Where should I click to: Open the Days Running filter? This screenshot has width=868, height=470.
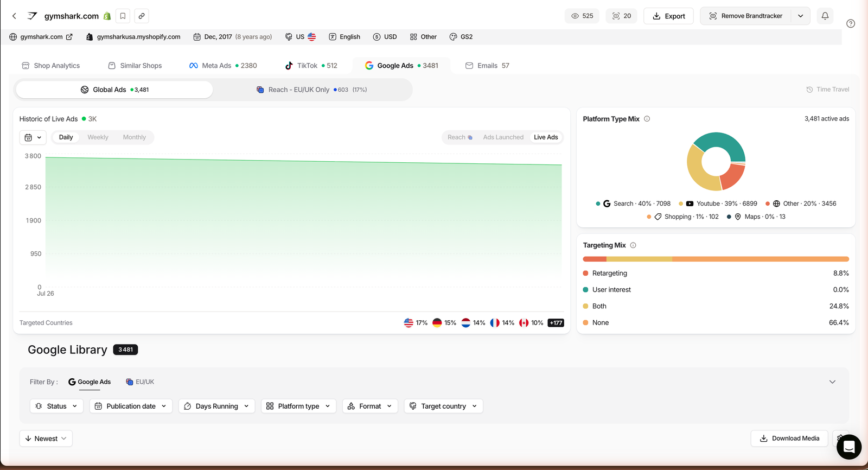216,406
